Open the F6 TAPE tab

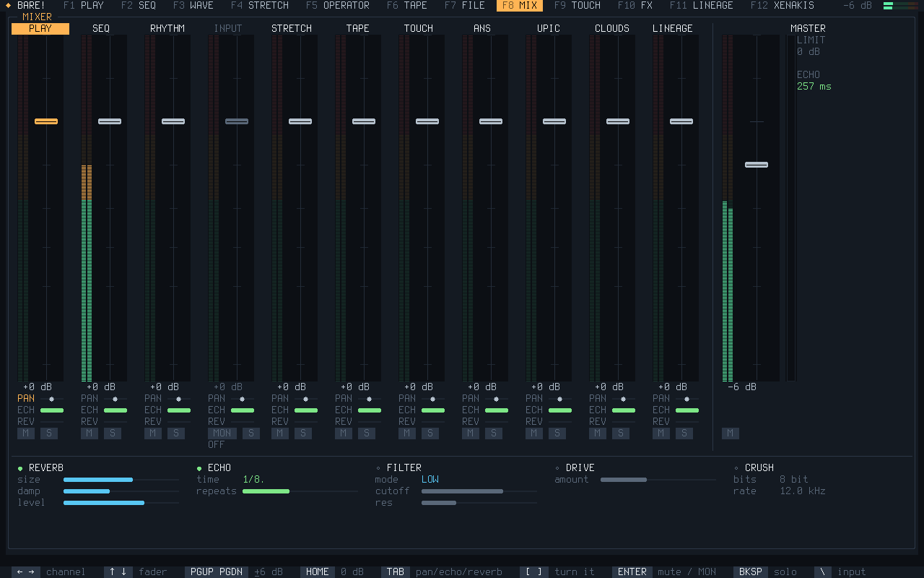tap(407, 6)
